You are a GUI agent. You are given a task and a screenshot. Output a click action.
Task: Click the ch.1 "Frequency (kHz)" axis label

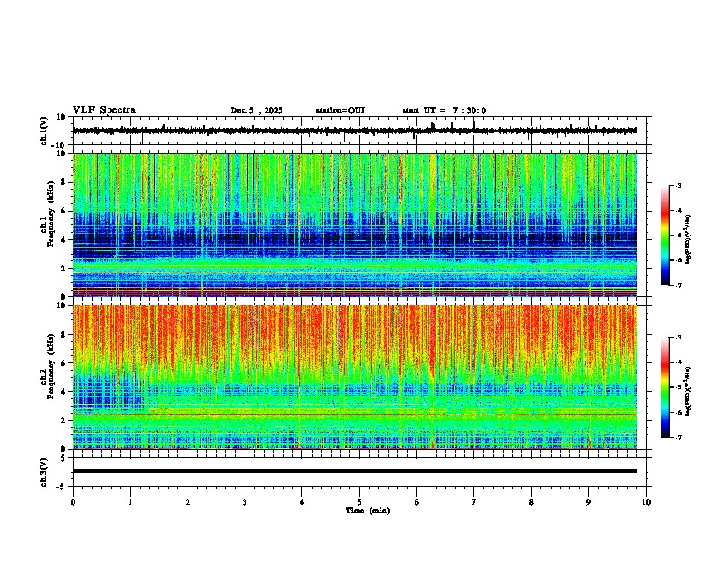point(51,213)
